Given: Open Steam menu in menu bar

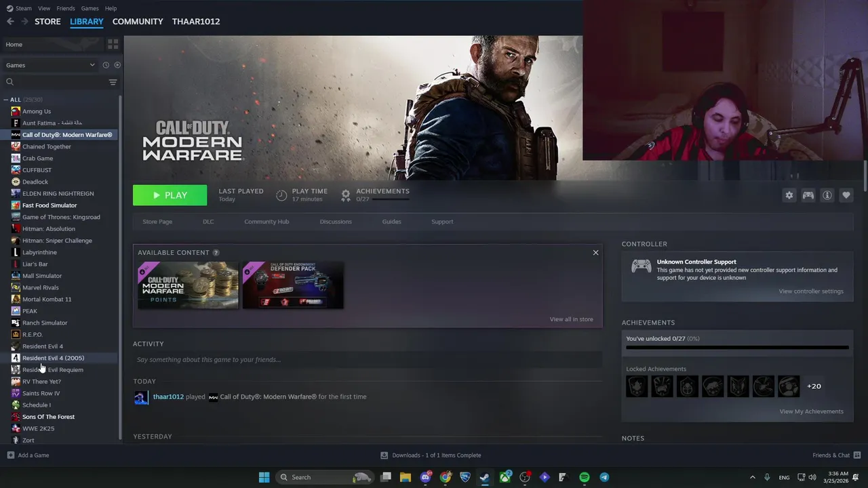Looking at the screenshot, I should point(24,8).
